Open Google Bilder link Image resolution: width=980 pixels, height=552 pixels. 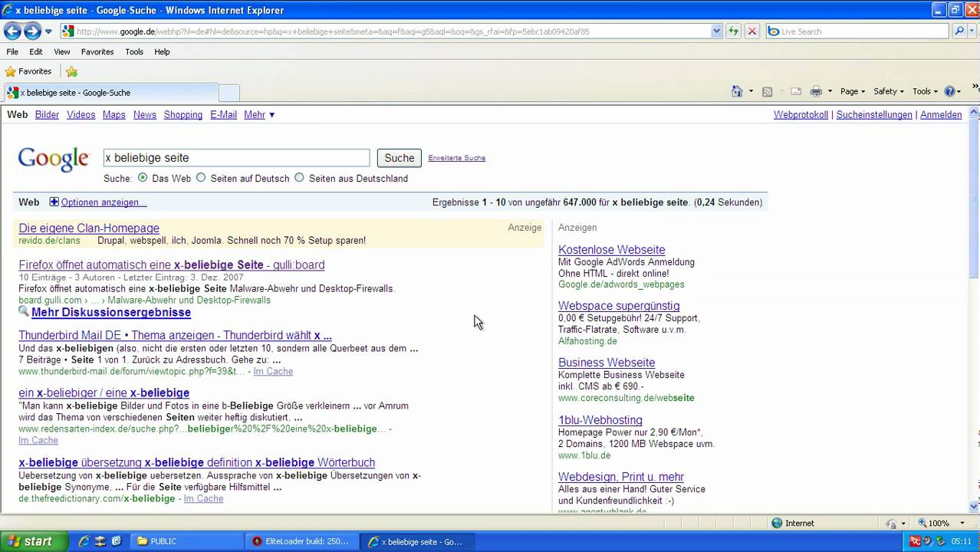point(47,114)
